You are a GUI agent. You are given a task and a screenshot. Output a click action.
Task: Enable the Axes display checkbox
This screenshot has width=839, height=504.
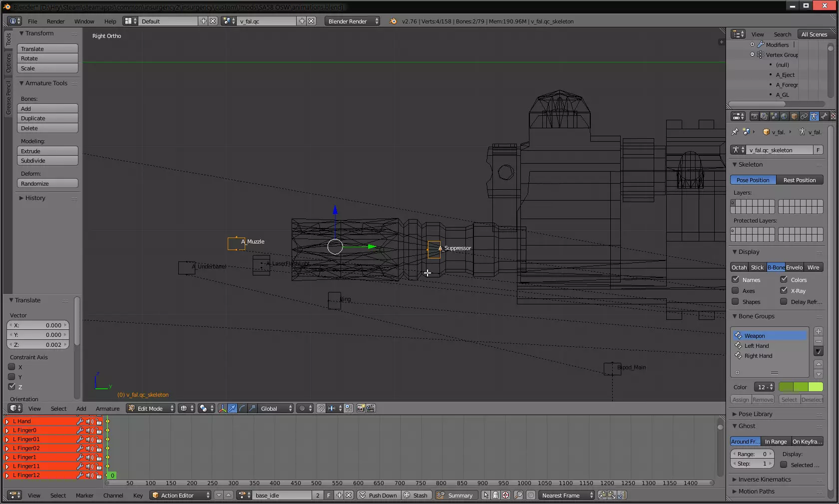[x=735, y=291]
